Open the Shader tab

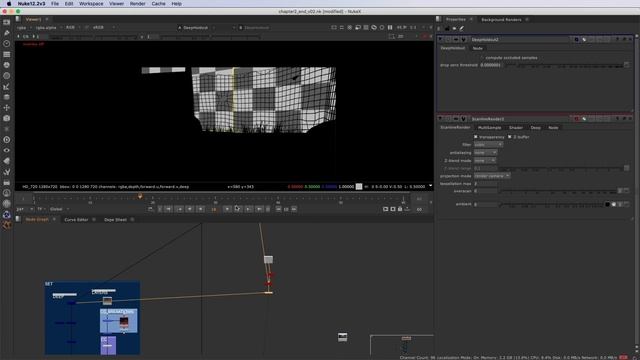(516, 128)
